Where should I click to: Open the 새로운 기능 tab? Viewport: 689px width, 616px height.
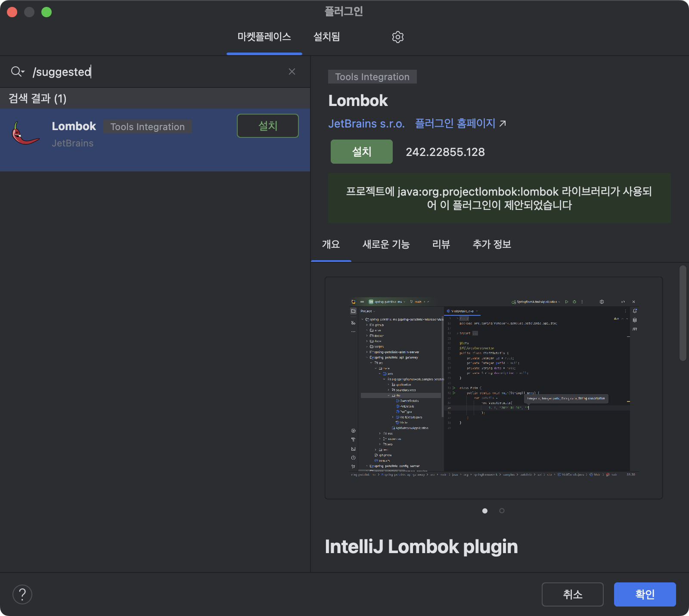[386, 244]
